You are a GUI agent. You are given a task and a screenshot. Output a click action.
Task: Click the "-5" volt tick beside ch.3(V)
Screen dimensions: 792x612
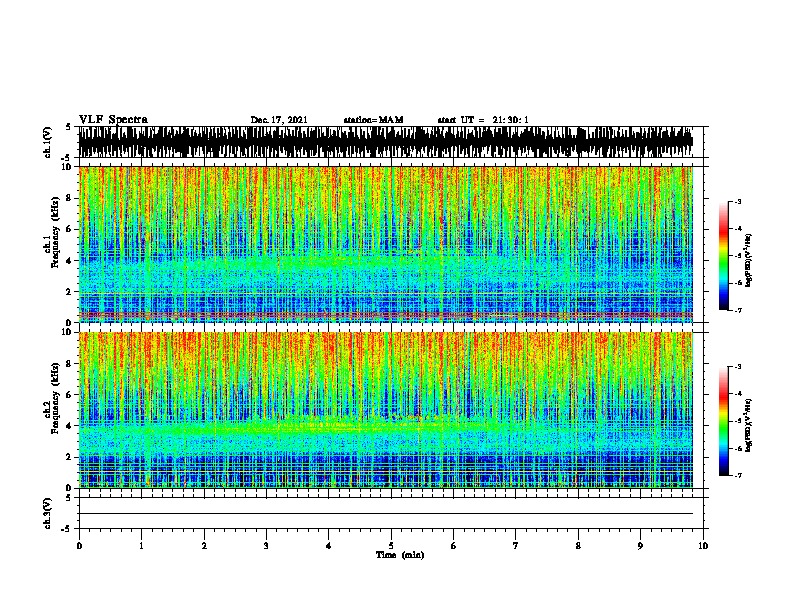(x=66, y=529)
